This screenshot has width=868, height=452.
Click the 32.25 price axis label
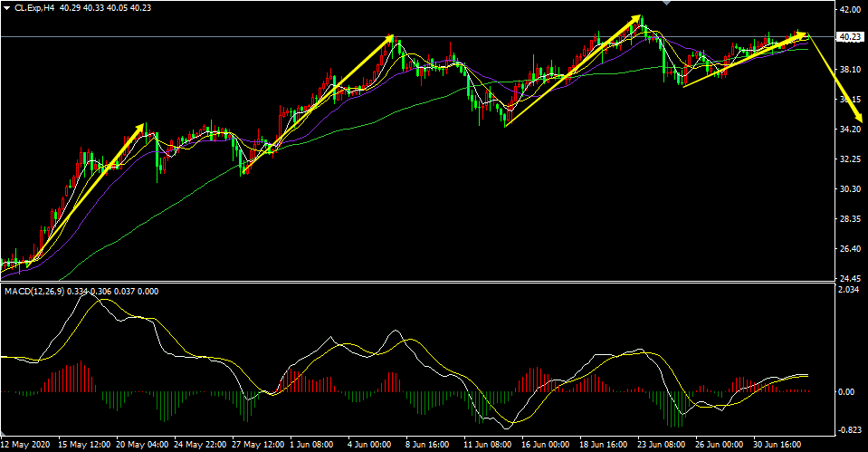click(850, 159)
